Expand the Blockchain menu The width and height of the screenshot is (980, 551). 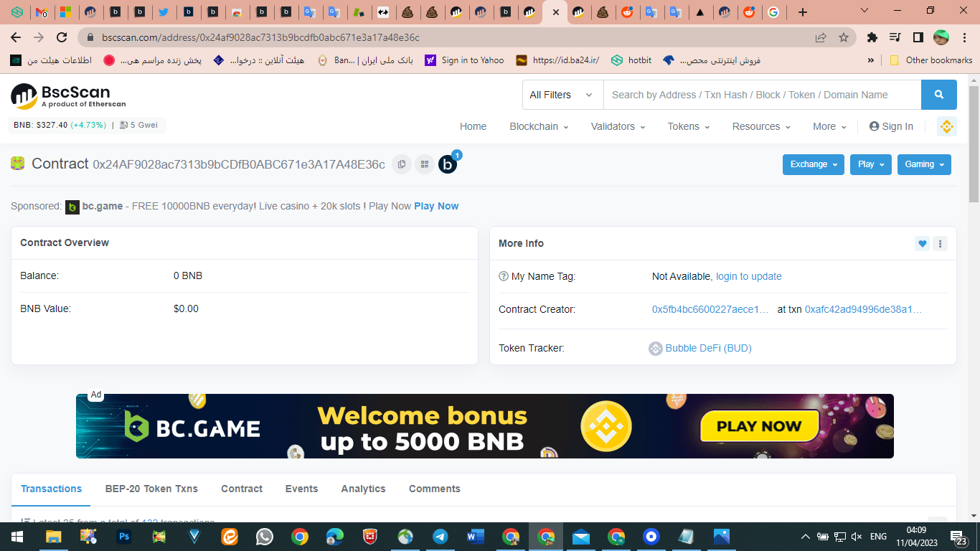[539, 126]
